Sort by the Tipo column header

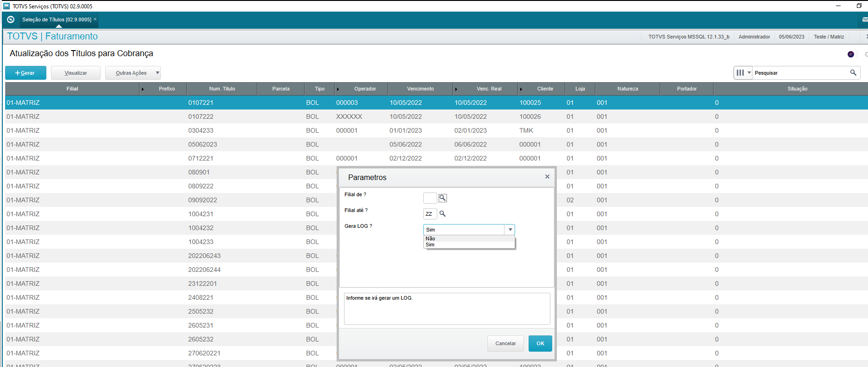320,89
